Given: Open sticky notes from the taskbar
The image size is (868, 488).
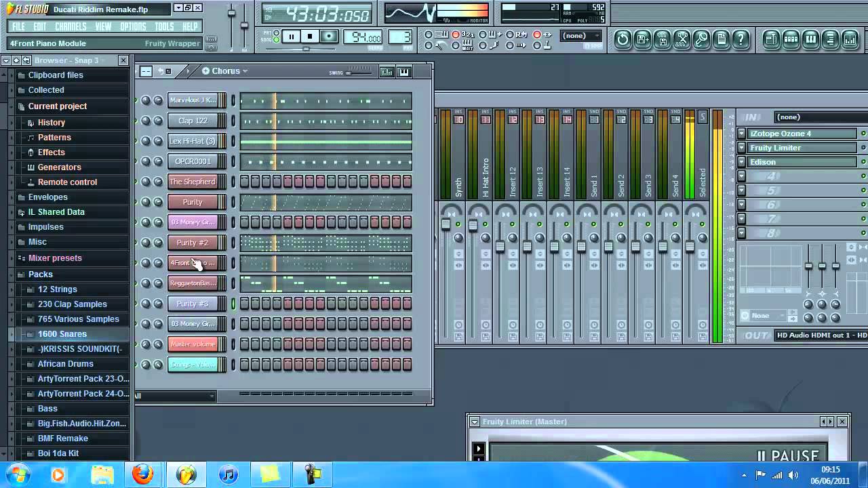Looking at the screenshot, I should tap(270, 474).
